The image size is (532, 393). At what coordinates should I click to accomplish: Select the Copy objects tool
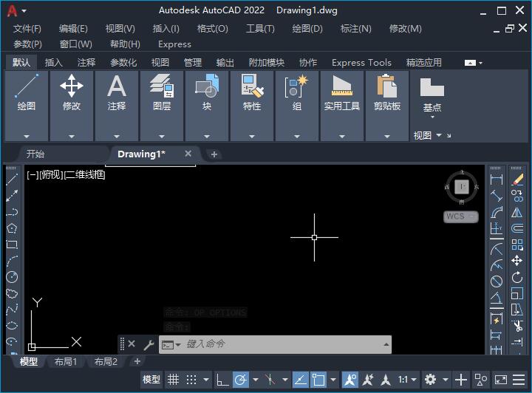pyautogui.click(x=517, y=195)
